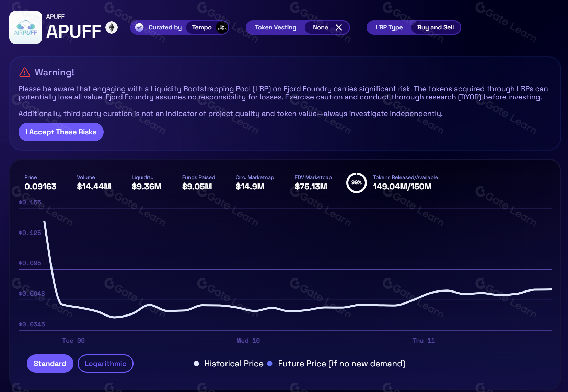This screenshot has width=568, height=392.
Task: Click the X icon next to None
Action: click(x=339, y=27)
